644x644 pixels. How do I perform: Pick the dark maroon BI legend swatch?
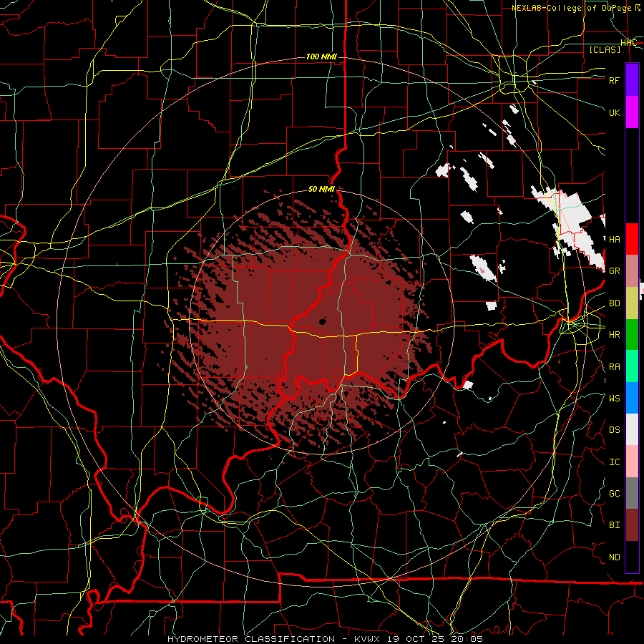632,525
